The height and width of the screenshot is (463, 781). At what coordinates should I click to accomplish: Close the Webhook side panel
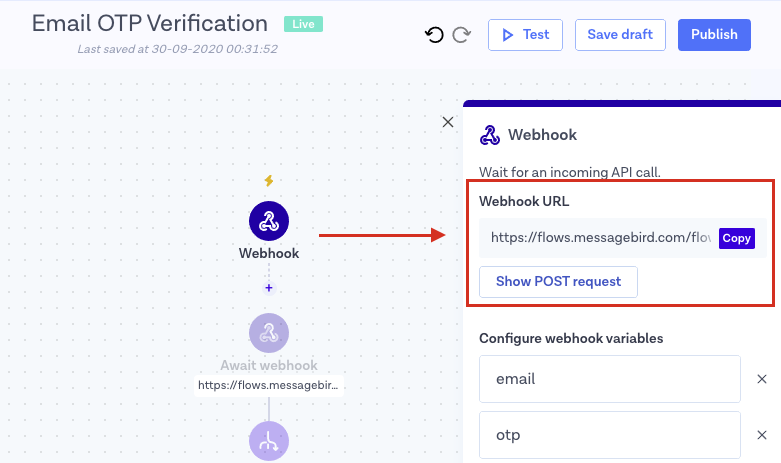pyautogui.click(x=448, y=122)
